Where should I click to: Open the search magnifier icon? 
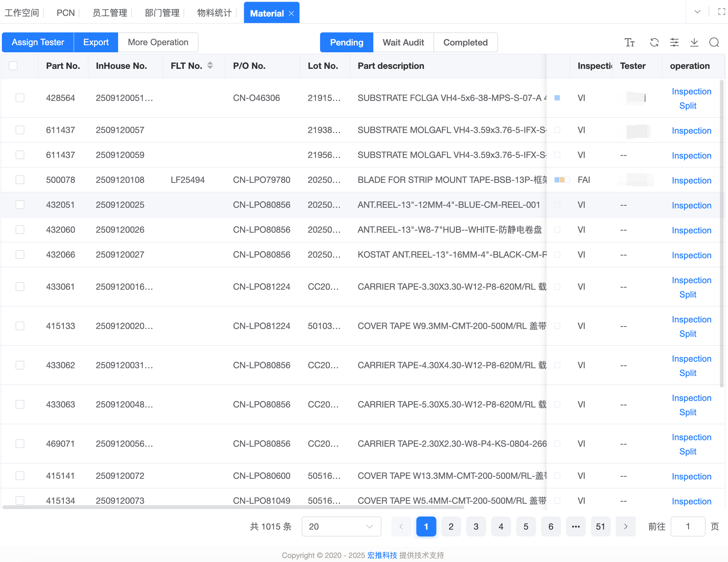(714, 43)
